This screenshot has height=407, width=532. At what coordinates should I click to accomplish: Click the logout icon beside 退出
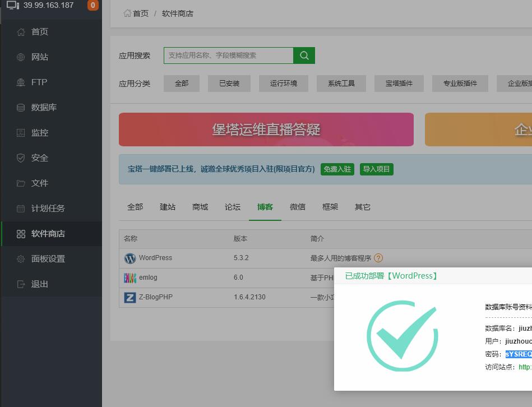21,284
